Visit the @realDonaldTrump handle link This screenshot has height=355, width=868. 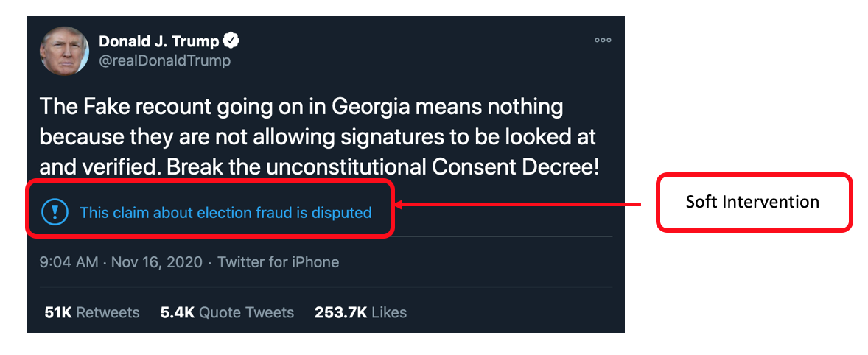164,60
